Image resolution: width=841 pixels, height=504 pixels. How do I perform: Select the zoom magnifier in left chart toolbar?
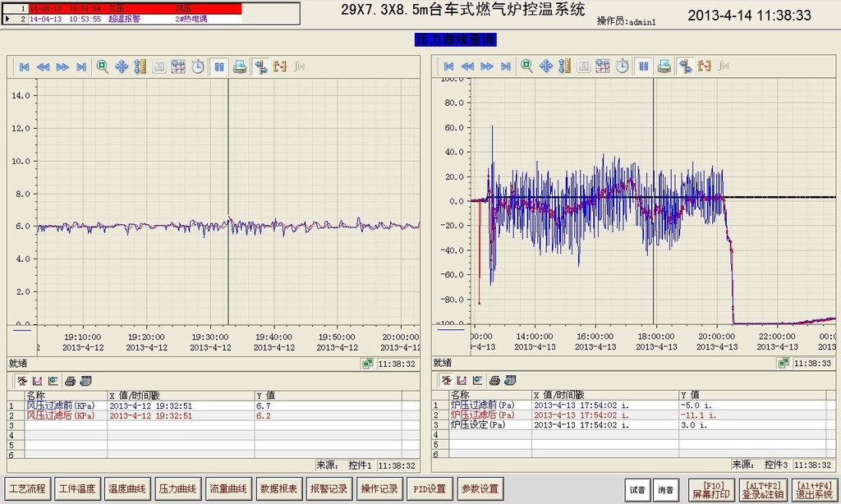[x=102, y=66]
